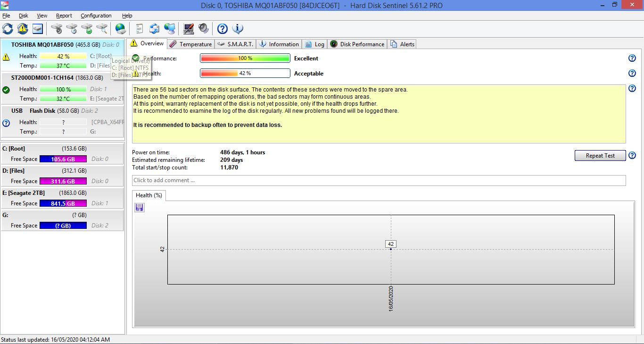
Task: Click the disk icon with magnifying glass
Action: [102, 29]
